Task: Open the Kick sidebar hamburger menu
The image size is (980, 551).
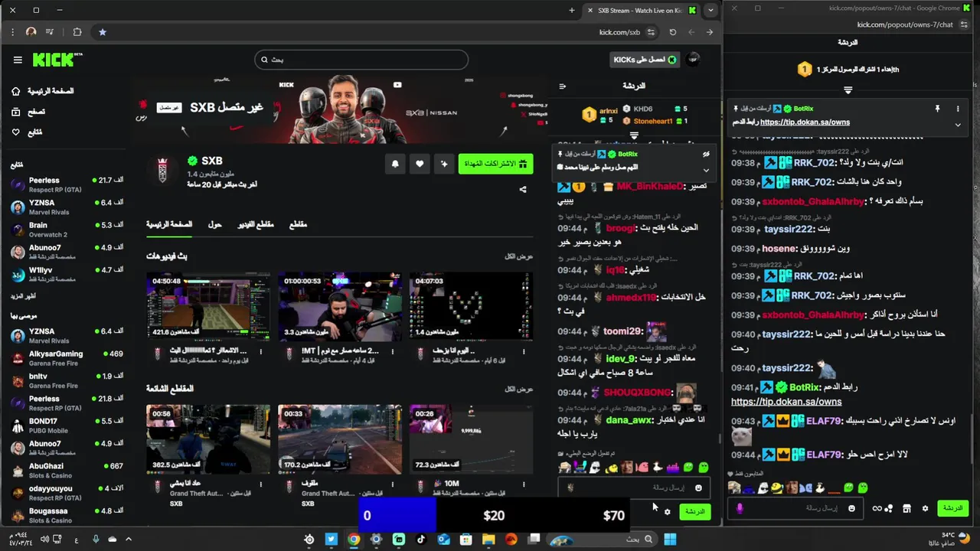Action: tap(18, 60)
